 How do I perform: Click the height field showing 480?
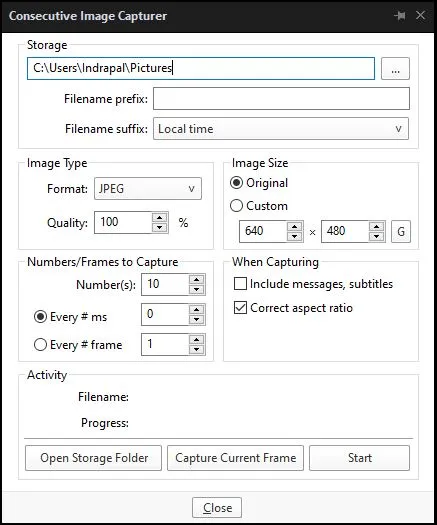[x=345, y=231]
